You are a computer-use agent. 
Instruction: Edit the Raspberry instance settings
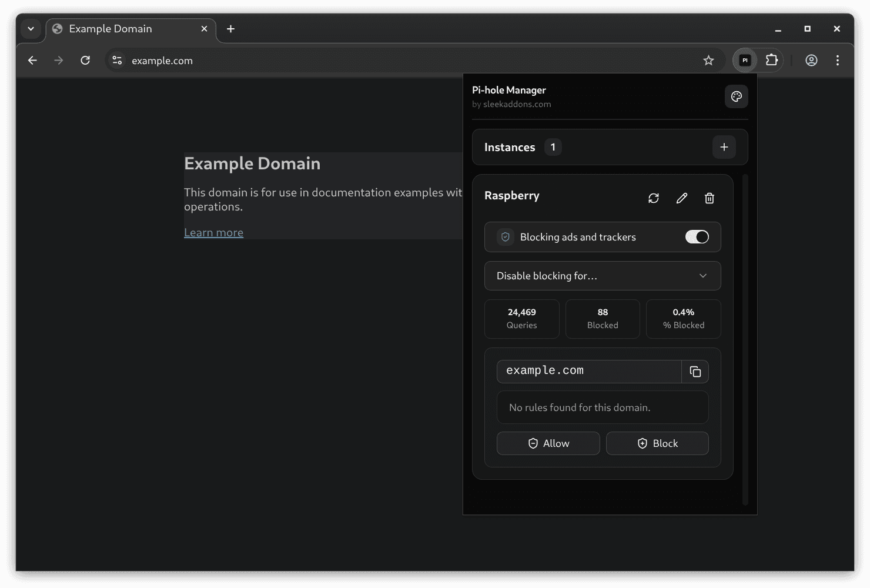pyautogui.click(x=681, y=198)
